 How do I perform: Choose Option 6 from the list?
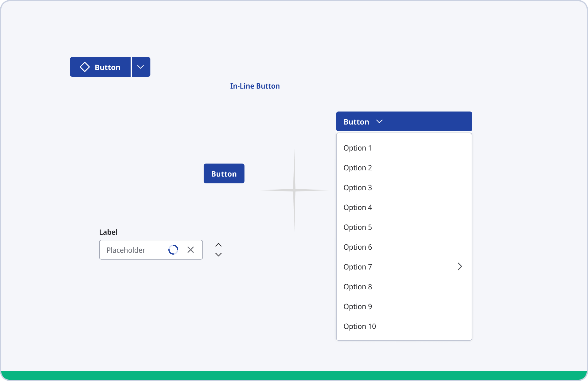357,247
